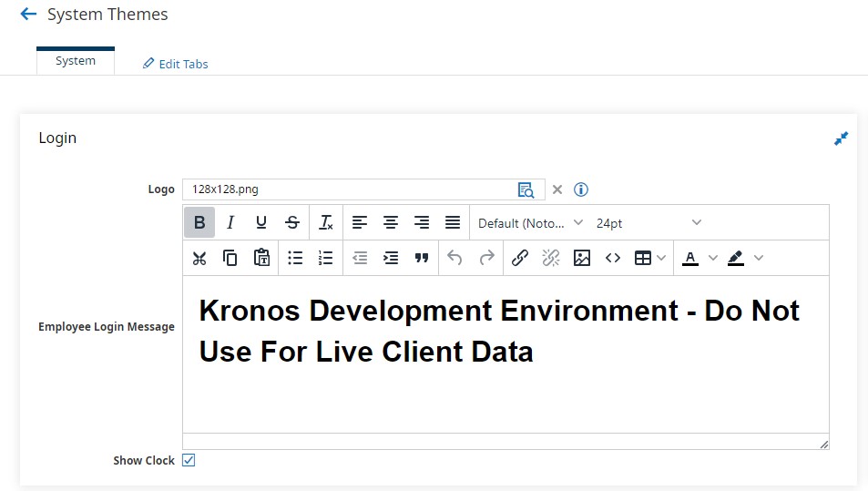
Task: Expand the insert table dropdown
Action: coord(661,258)
